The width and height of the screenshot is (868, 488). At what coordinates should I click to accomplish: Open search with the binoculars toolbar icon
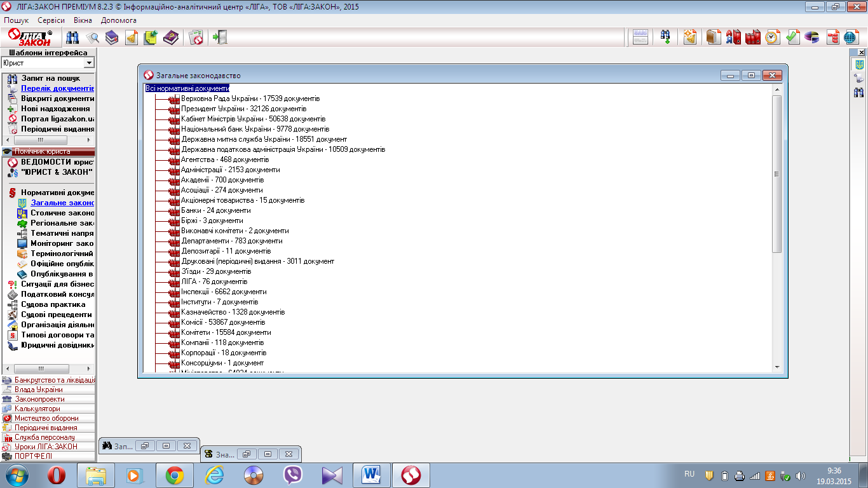pos(72,37)
